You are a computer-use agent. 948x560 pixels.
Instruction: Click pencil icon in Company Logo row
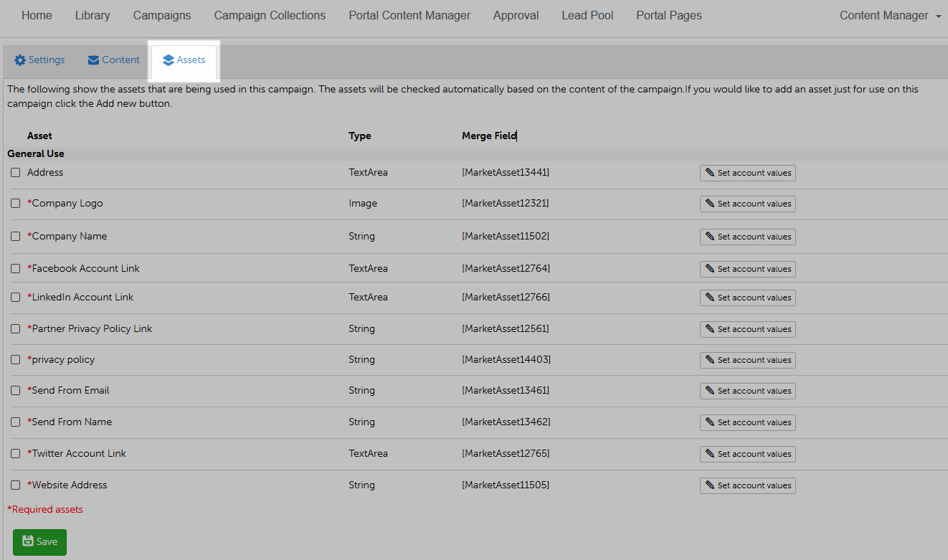pos(710,204)
